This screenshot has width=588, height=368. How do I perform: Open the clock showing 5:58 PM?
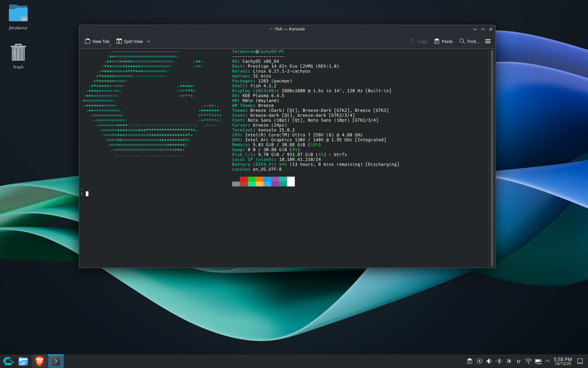click(562, 361)
